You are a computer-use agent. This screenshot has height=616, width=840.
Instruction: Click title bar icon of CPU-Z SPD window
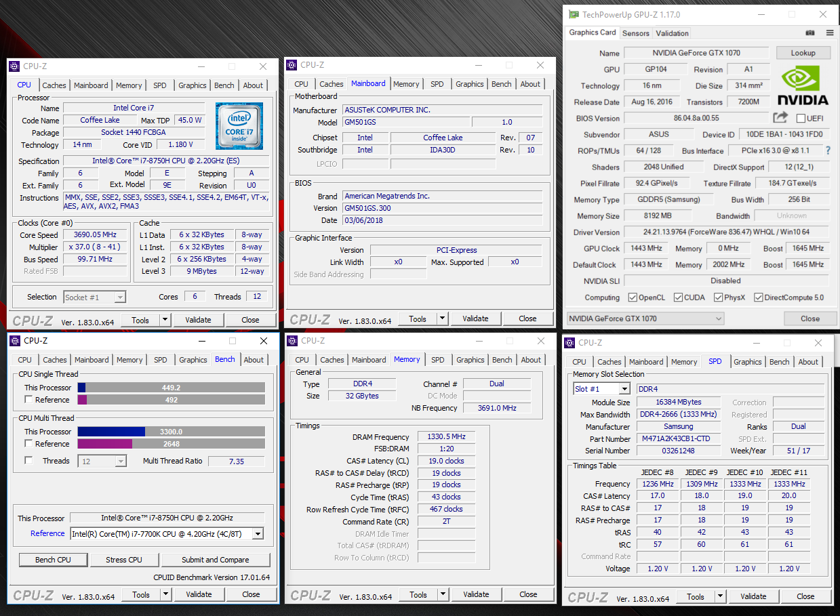coord(570,342)
